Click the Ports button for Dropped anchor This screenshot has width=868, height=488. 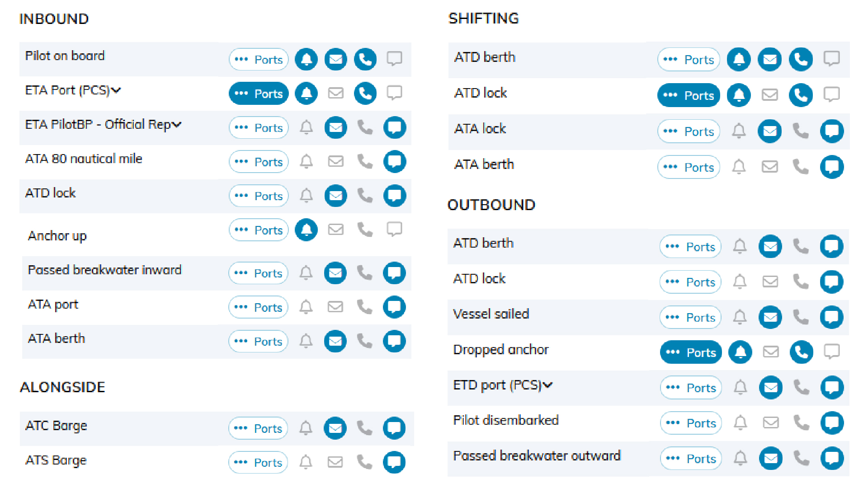tap(691, 352)
